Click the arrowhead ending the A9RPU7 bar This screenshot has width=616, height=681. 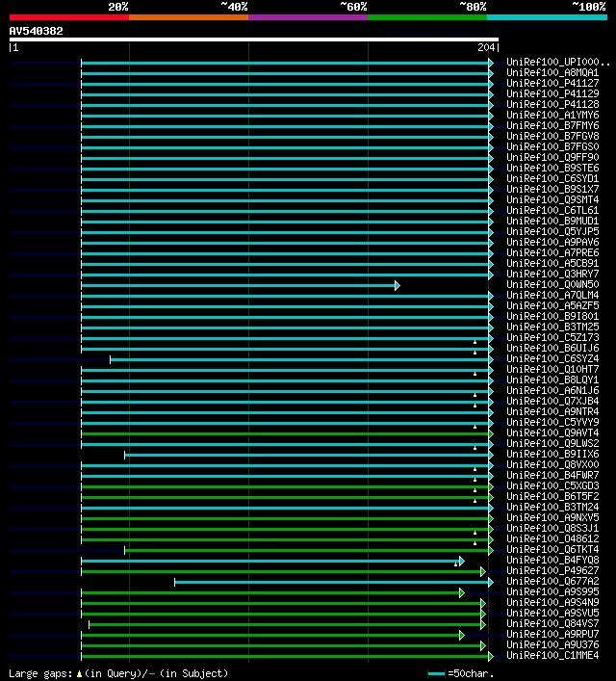tap(462, 636)
